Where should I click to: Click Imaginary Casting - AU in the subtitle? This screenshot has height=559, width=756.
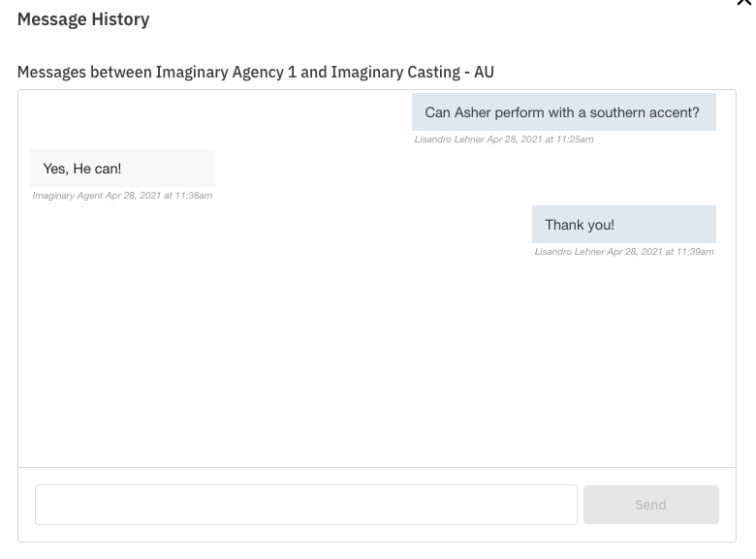(x=412, y=72)
